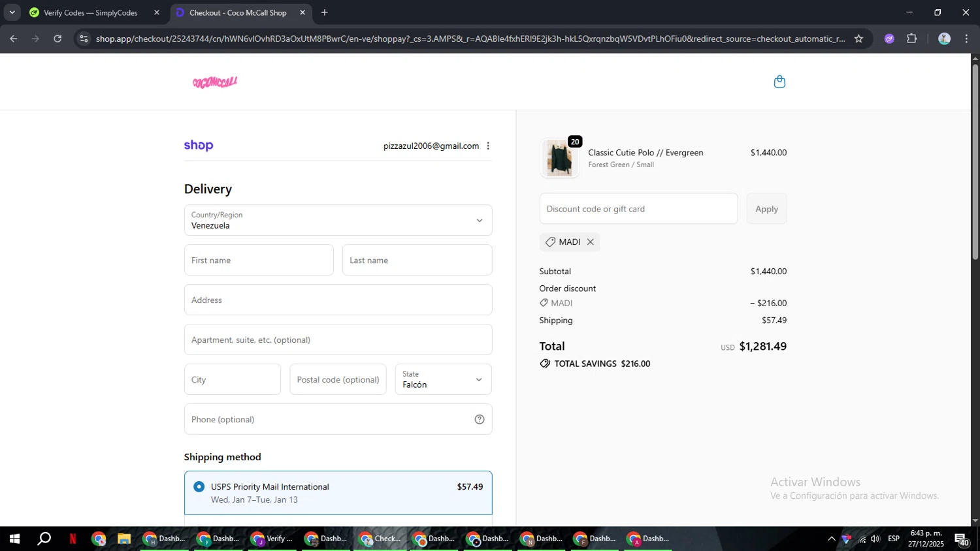The image size is (980, 551).
Task: Launch Netflix from the taskbar
Action: pyautogui.click(x=73, y=539)
